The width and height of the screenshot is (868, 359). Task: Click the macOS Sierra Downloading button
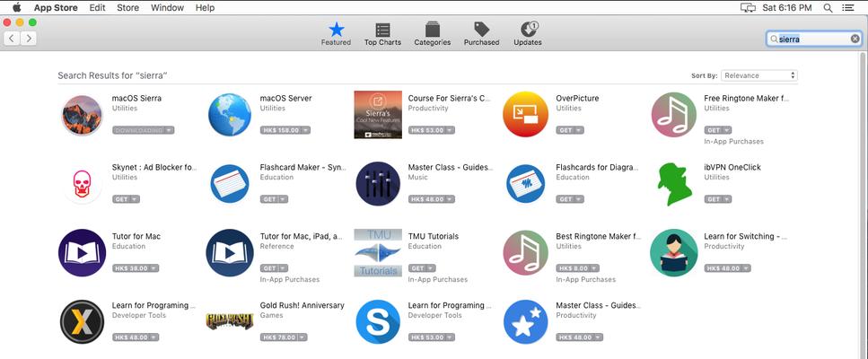click(144, 130)
